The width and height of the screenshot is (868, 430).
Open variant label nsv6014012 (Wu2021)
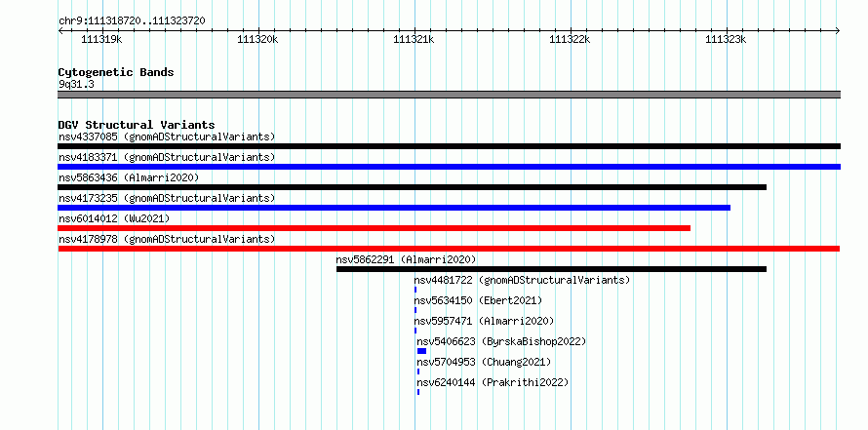click(x=114, y=218)
